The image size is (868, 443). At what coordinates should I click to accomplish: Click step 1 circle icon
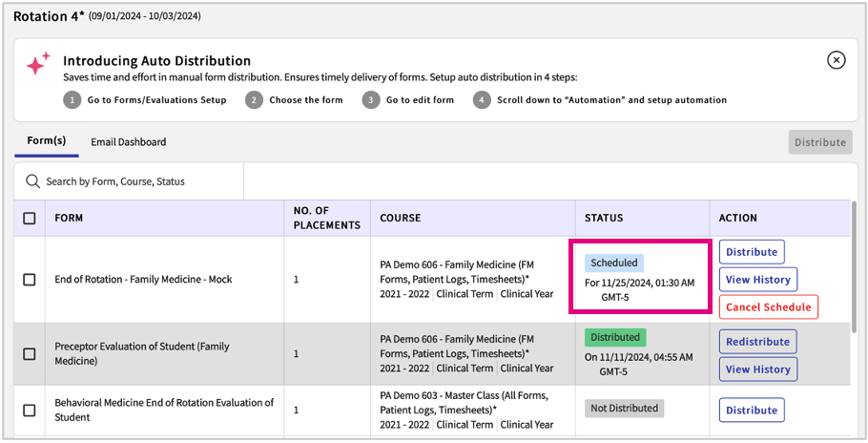[72, 100]
